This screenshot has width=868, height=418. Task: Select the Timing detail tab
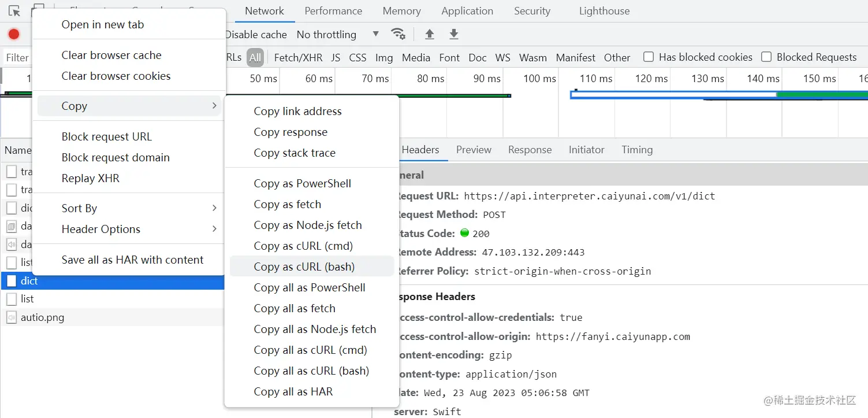(x=637, y=150)
